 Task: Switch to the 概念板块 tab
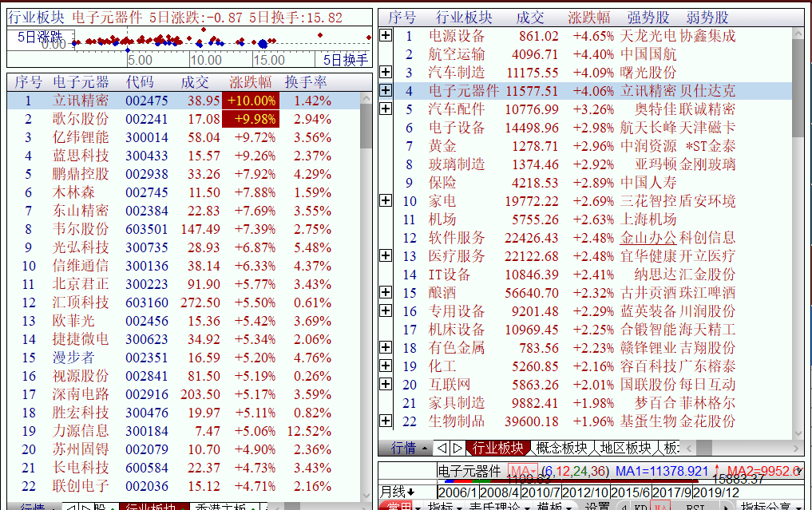pyautogui.click(x=562, y=448)
